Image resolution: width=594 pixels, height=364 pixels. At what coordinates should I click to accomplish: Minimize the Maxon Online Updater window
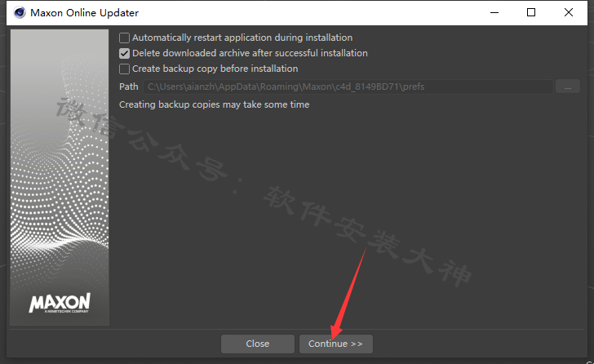pos(494,12)
